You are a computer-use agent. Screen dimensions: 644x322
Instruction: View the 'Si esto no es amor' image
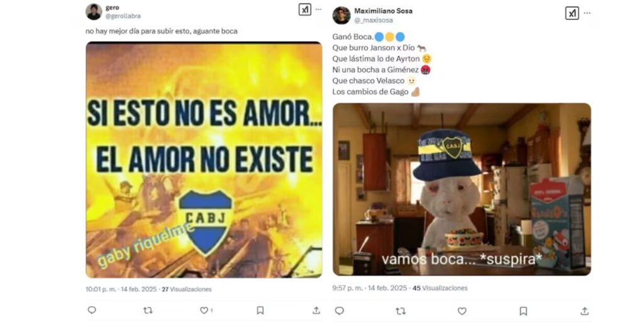(x=204, y=160)
